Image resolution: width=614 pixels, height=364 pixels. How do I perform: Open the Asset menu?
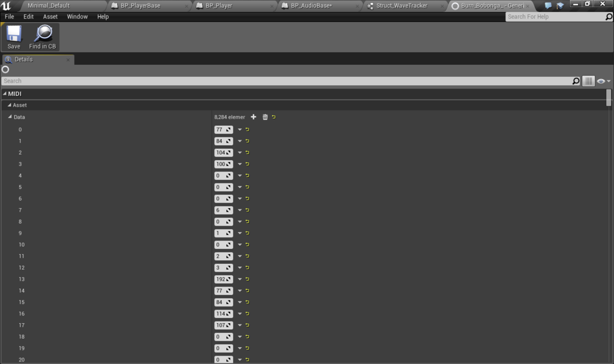(50, 16)
